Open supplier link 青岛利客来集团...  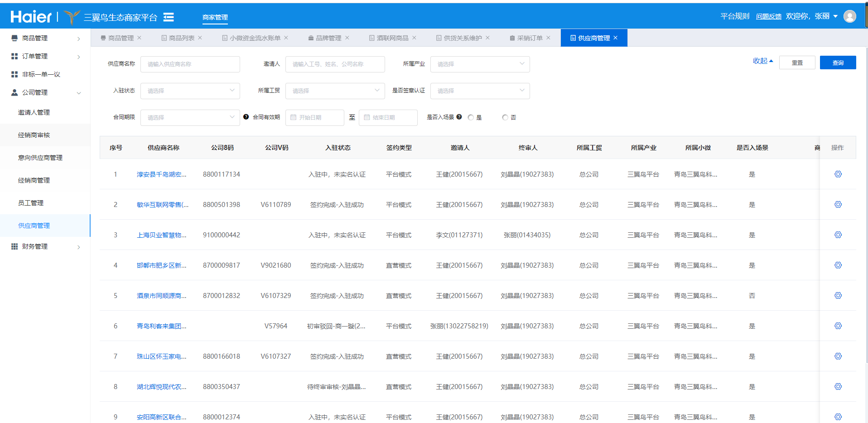[161, 326]
